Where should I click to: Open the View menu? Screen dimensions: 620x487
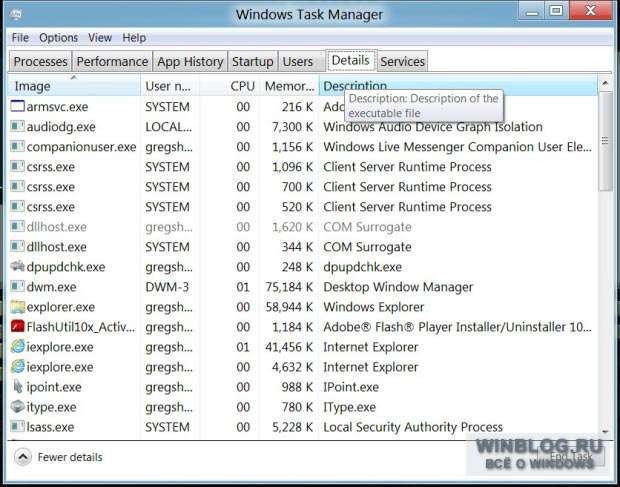click(100, 38)
